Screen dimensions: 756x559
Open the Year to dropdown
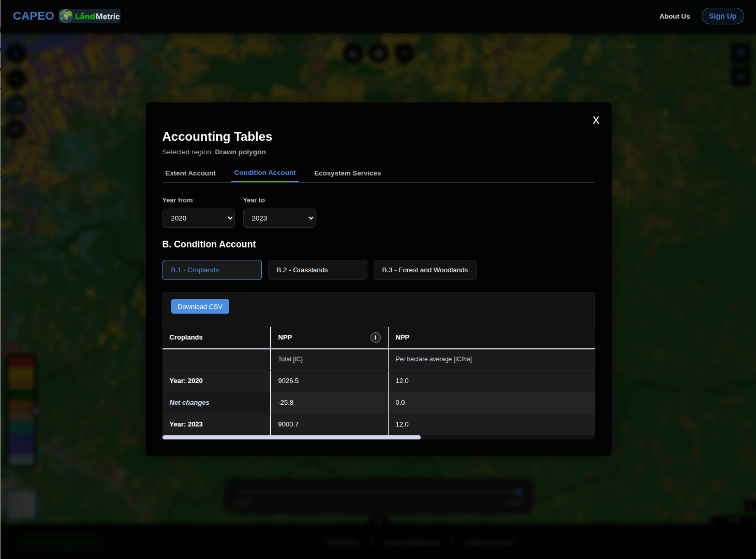(x=279, y=218)
